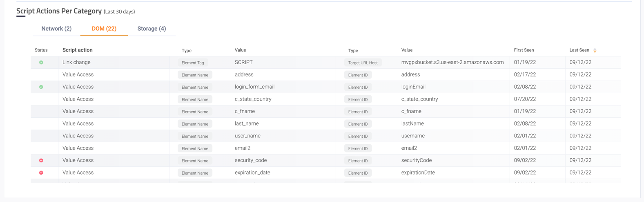The width and height of the screenshot is (644, 202).
Task: Select the c_state_country element name value
Action: 253,99
